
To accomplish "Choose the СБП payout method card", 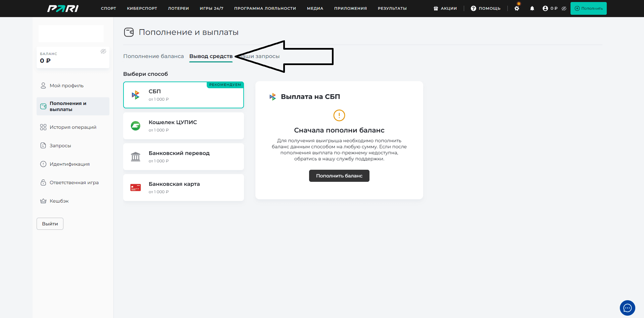I will (x=184, y=95).
